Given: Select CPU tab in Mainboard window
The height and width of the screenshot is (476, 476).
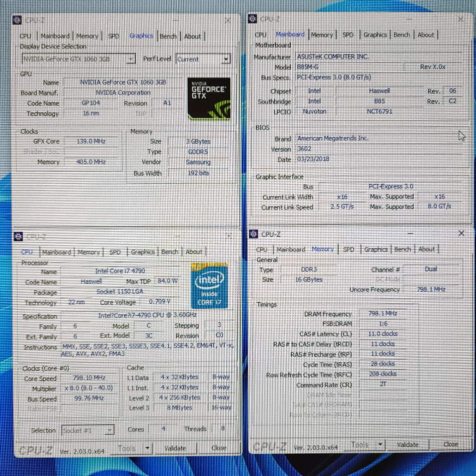Looking at the screenshot, I should coord(260,35).
